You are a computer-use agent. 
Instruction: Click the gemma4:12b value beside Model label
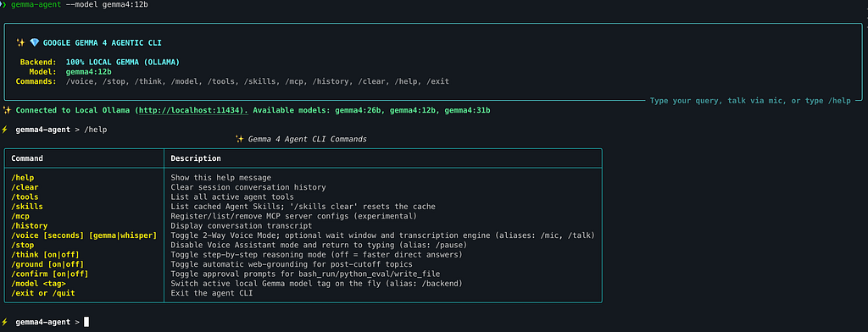click(88, 71)
